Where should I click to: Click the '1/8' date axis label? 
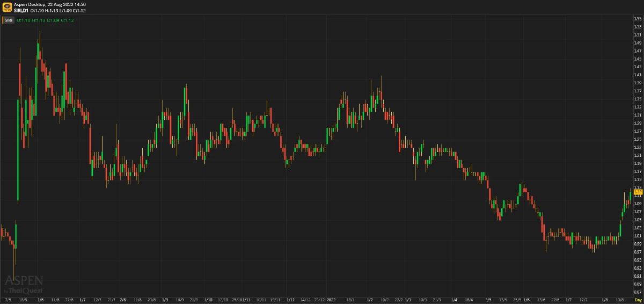(605, 299)
